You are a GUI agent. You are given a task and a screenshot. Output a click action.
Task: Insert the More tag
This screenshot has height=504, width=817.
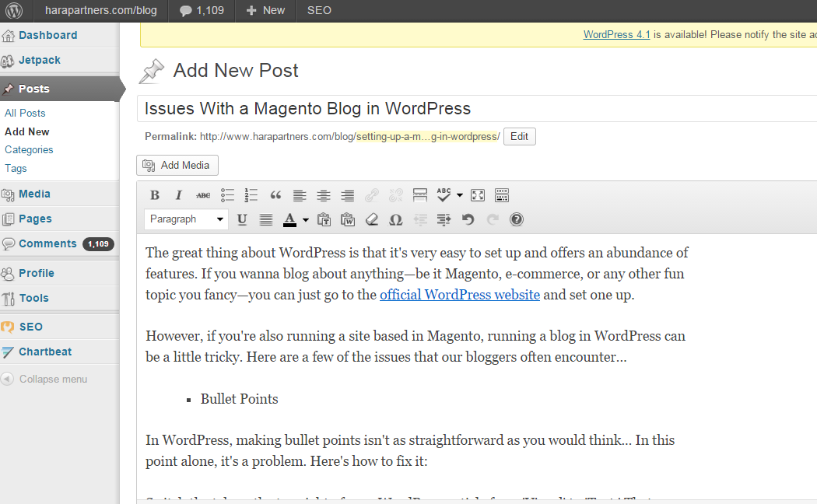click(420, 195)
